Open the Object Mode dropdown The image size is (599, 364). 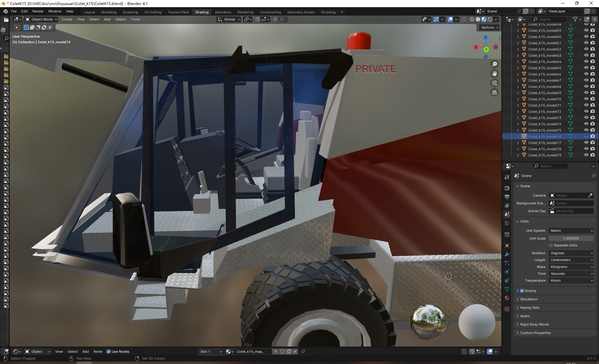(41, 19)
